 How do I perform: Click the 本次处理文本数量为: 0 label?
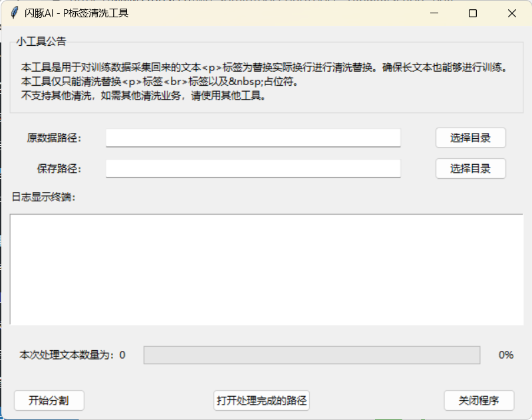click(72, 355)
